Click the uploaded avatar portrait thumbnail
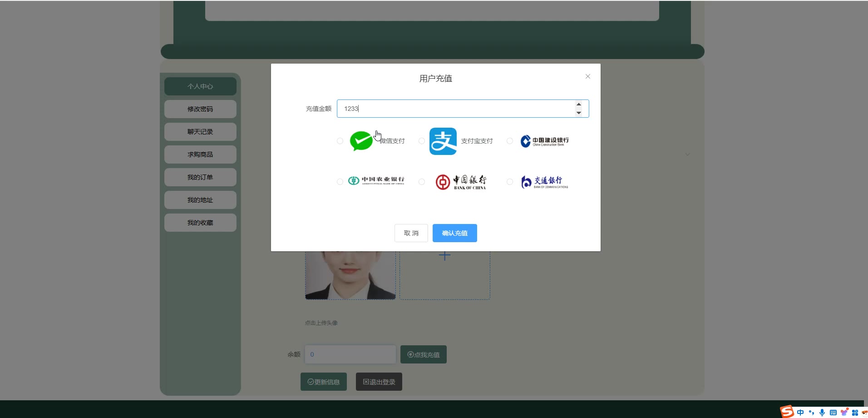 [x=350, y=275]
